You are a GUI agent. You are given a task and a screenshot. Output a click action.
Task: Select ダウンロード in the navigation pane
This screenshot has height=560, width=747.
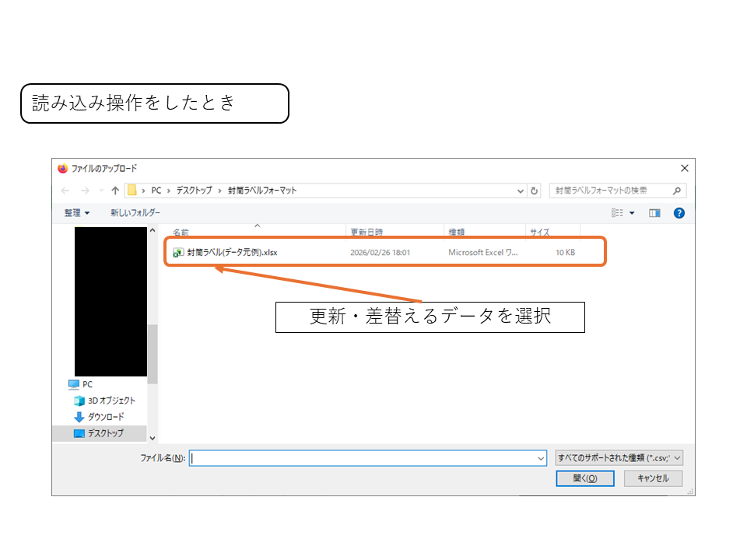(x=105, y=417)
